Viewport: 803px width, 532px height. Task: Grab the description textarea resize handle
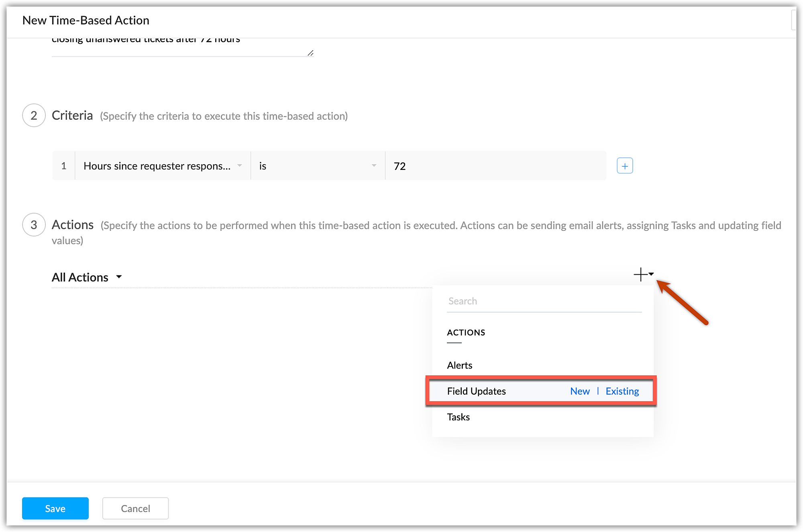310,53
